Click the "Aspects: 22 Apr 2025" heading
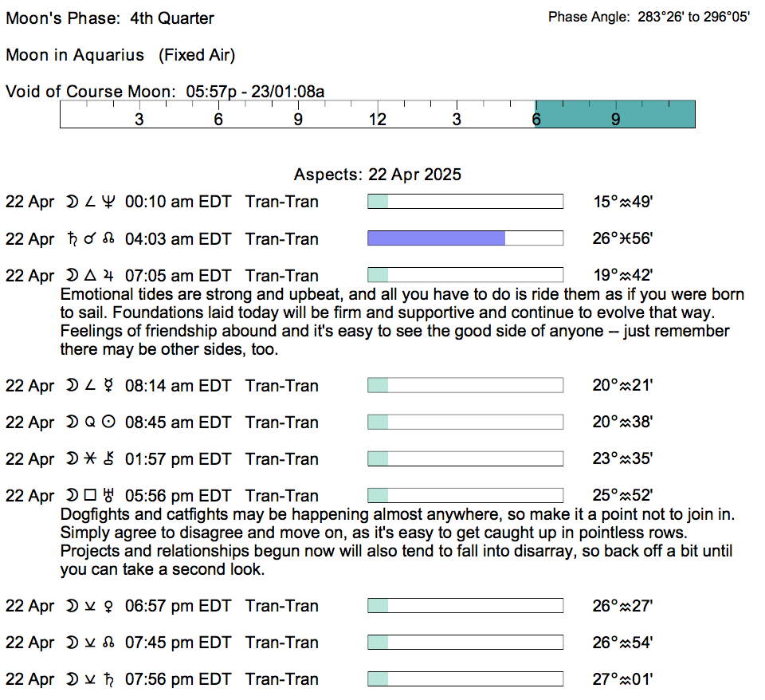This screenshot has width=765, height=700. pos(377,175)
